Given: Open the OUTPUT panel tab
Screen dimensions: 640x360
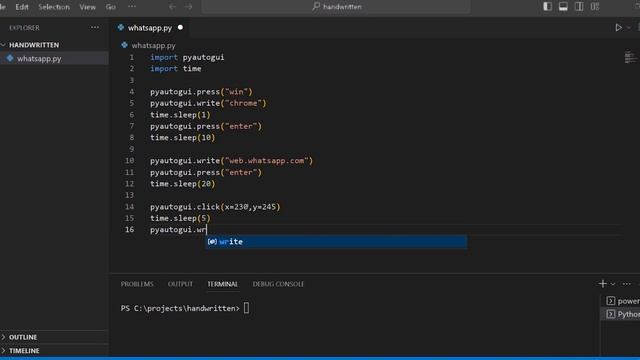Looking at the screenshot, I should [180, 284].
